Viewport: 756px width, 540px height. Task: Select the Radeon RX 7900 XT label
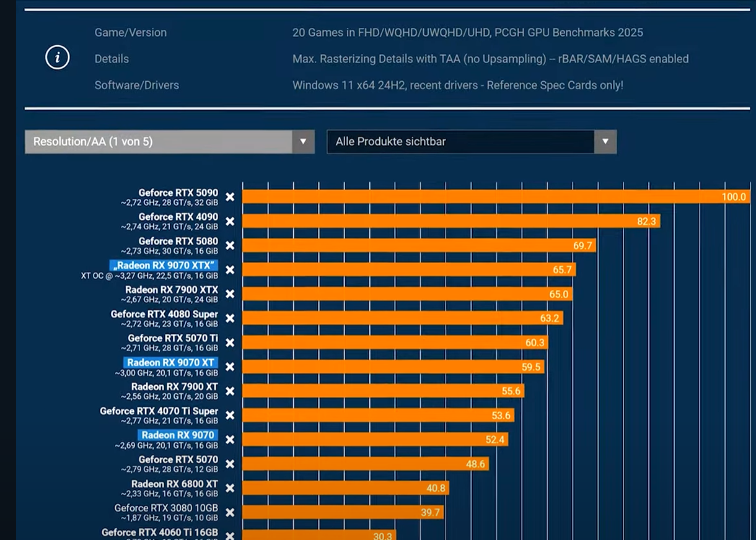(175, 386)
